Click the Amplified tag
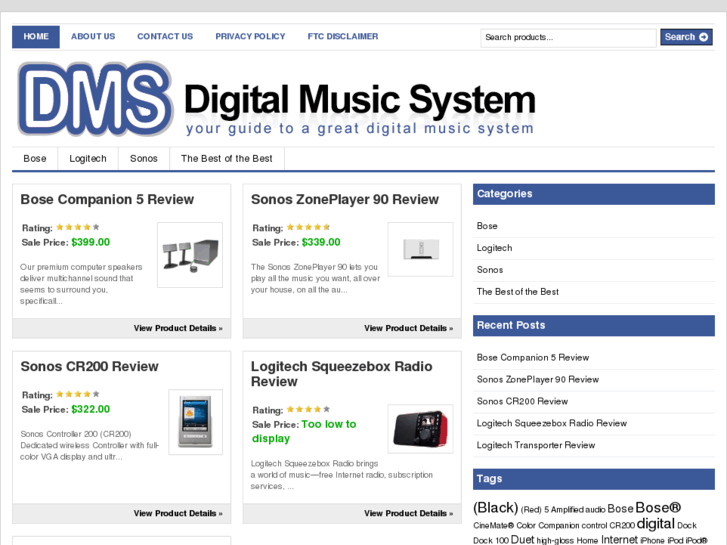 click(x=567, y=510)
